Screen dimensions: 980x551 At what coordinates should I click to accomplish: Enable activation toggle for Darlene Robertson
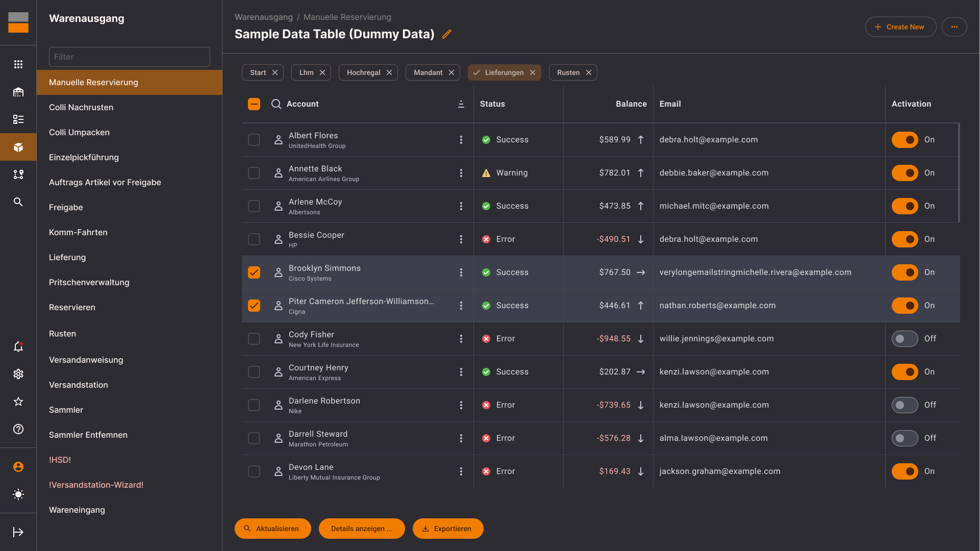point(904,405)
